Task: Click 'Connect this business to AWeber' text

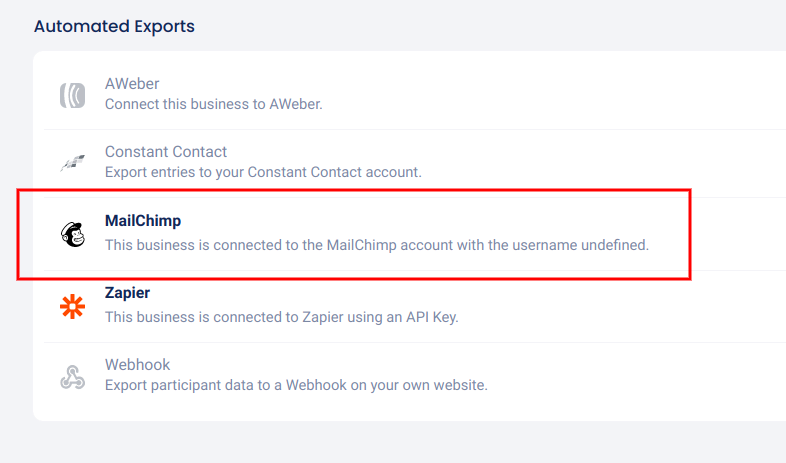Action: click(213, 104)
